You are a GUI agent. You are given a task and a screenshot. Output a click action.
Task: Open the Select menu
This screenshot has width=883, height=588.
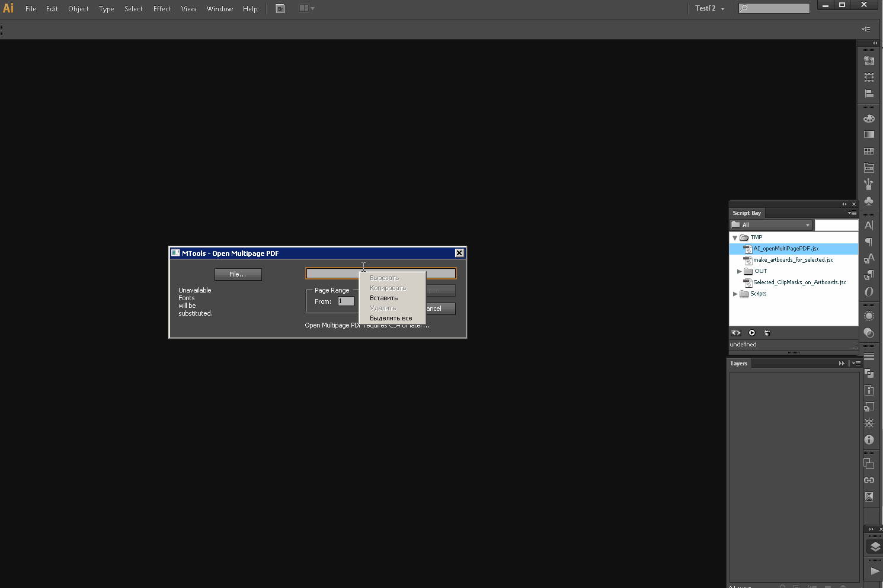point(134,9)
